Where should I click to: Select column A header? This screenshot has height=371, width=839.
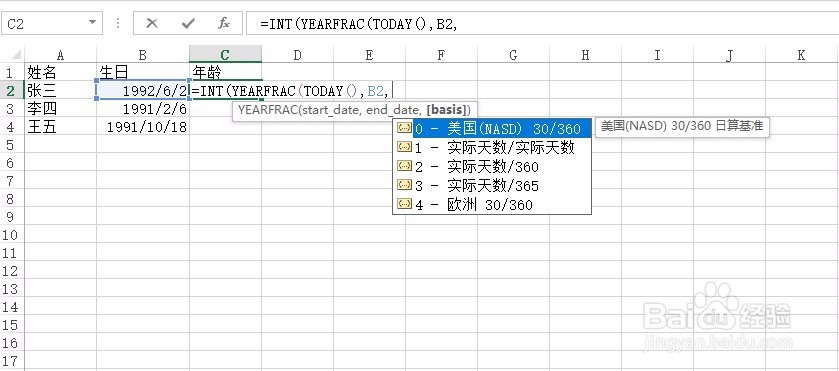[x=60, y=55]
